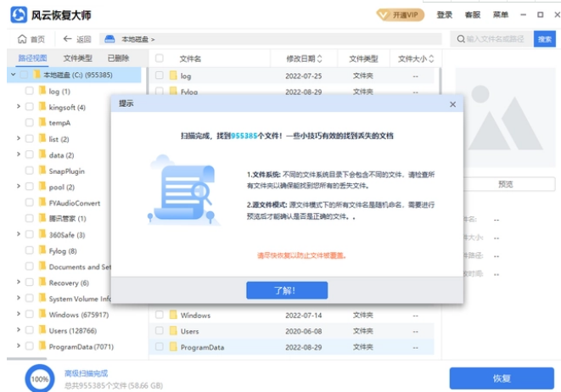The width and height of the screenshot is (561, 392).
Task: Expand the pool (2) folder
Action: point(18,187)
